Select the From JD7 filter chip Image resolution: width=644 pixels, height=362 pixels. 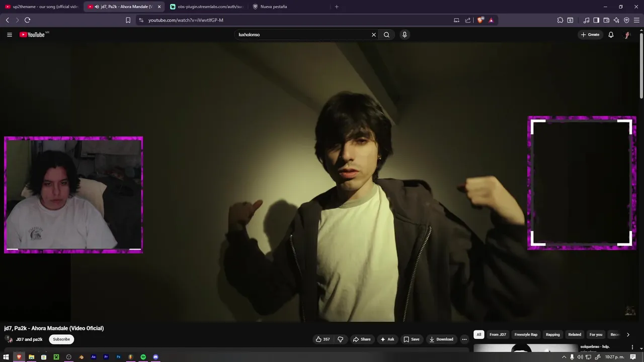coord(498,334)
